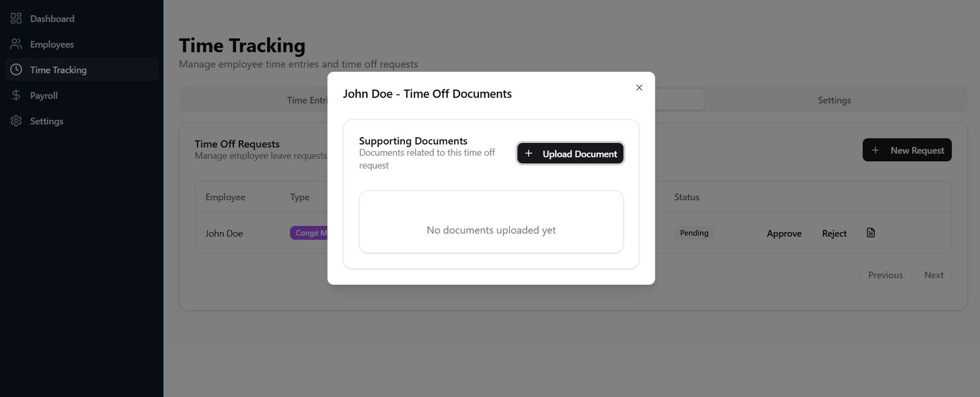Click the Employee column header

(225, 197)
